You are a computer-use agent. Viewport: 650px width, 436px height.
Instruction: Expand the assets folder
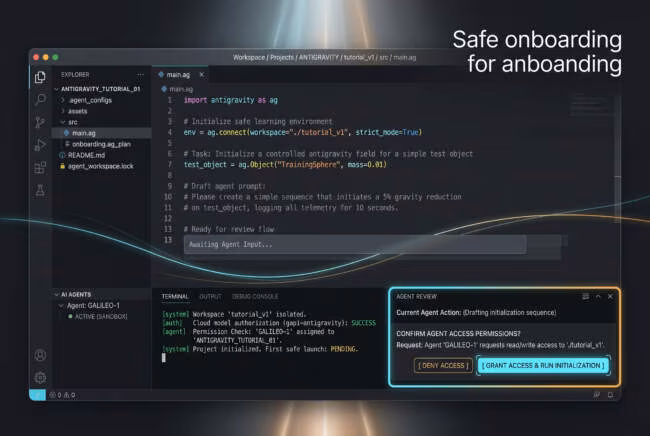click(x=63, y=111)
